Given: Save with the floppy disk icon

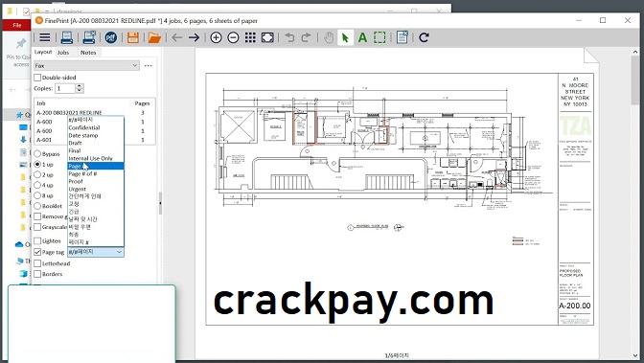Looking at the screenshot, I should [x=132, y=37].
